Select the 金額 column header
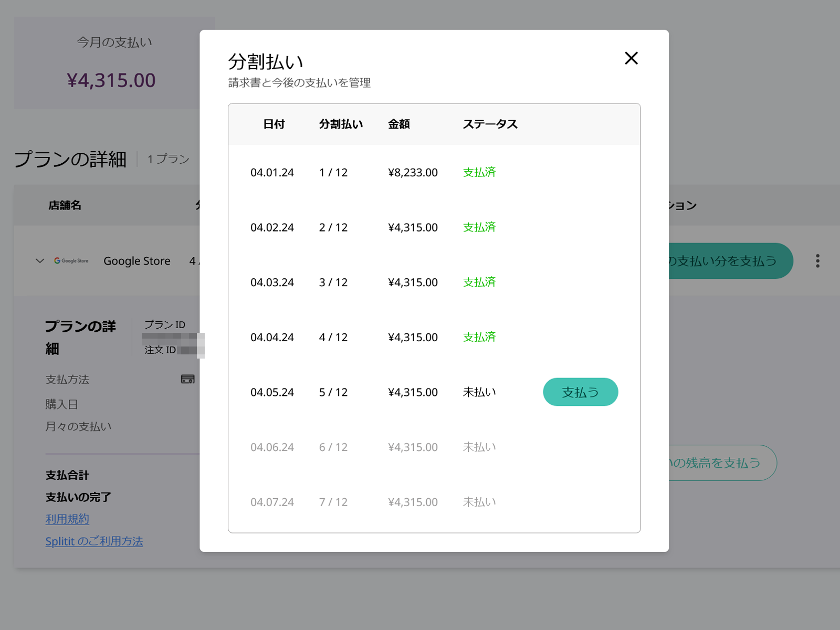This screenshot has height=630, width=840. pyautogui.click(x=399, y=124)
